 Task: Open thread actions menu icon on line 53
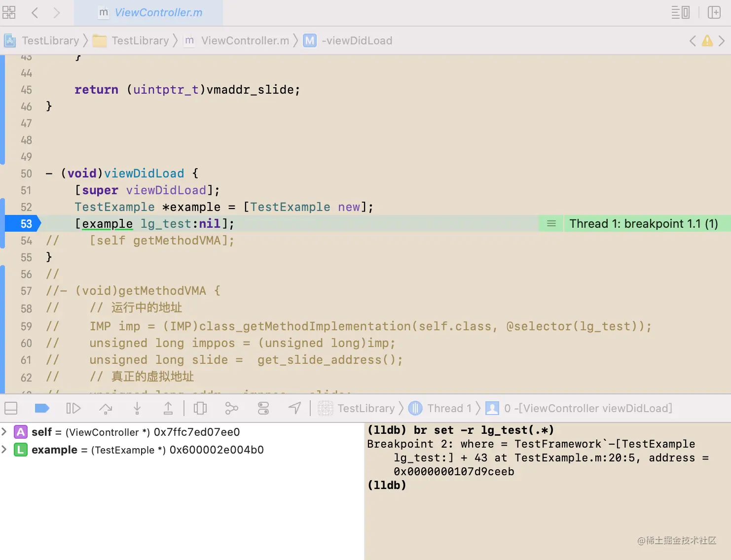(x=551, y=224)
